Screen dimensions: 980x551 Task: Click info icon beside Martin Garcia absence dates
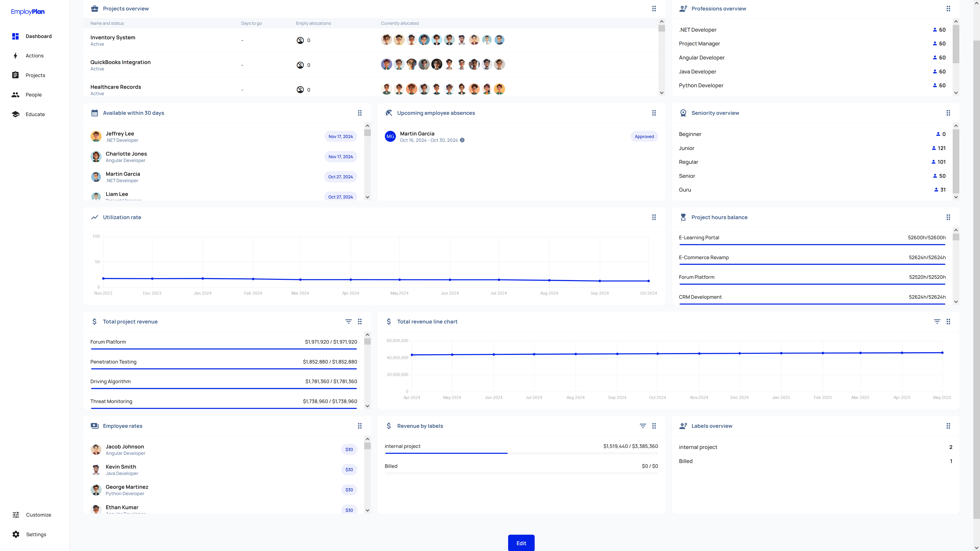462,140
